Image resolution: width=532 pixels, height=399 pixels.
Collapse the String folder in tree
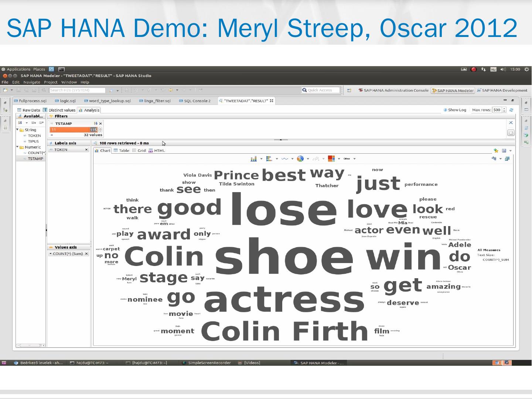click(x=17, y=130)
